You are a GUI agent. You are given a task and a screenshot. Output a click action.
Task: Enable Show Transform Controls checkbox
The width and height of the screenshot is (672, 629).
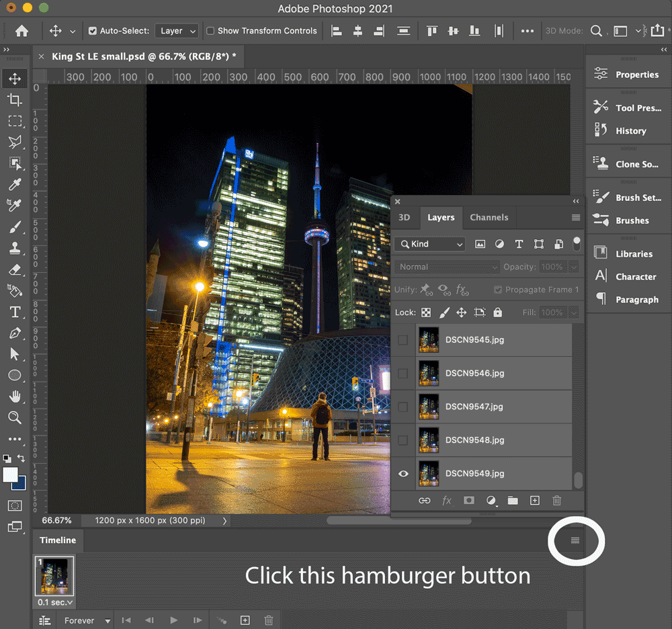tap(210, 31)
